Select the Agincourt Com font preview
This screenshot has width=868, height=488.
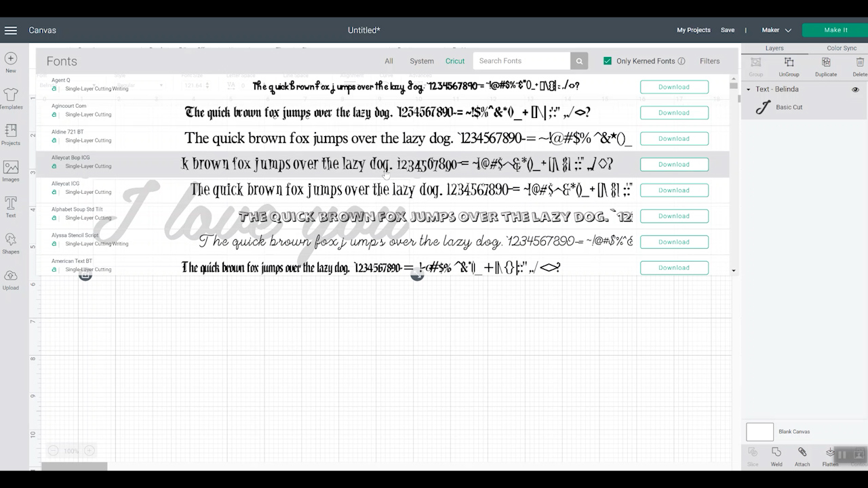(x=387, y=113)
